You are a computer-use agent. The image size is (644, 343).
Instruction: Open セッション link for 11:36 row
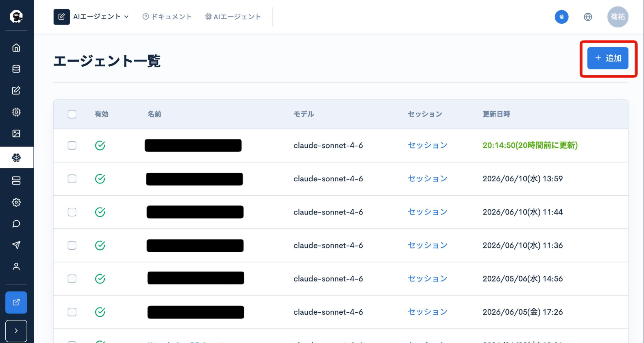point(428,246)
